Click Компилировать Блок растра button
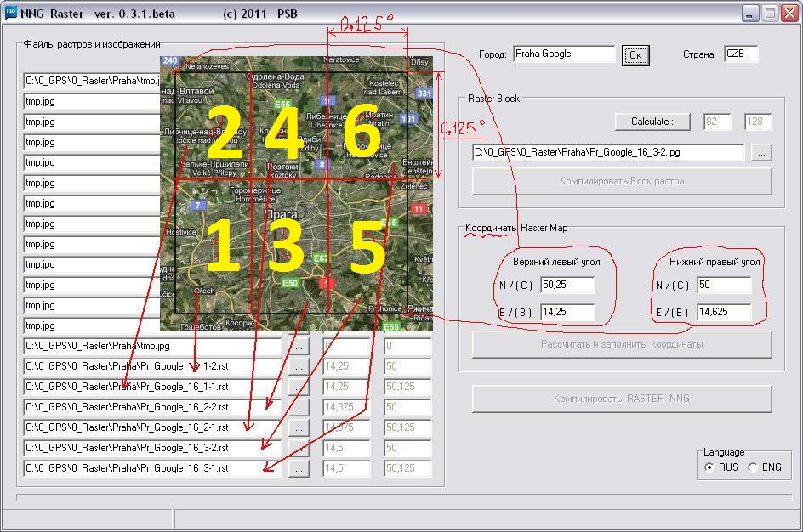The width and height of the screenshot is (803, 532). click(x=622, y=181)
